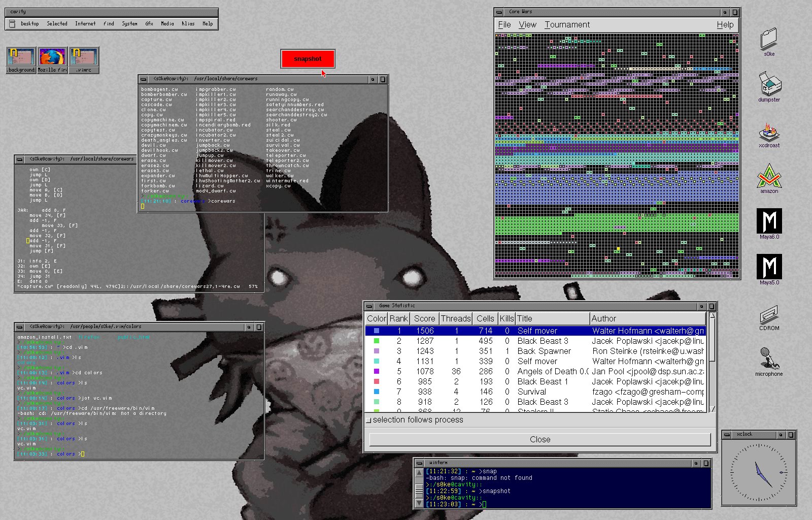Open the Desktop toolchest menu
Screen dimensions: 812x520
[x=29, y=24]
